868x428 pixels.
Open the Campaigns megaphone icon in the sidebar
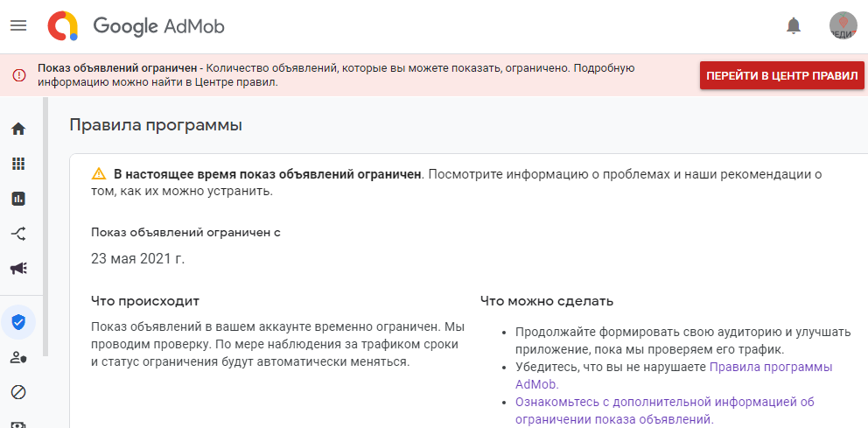19,269
